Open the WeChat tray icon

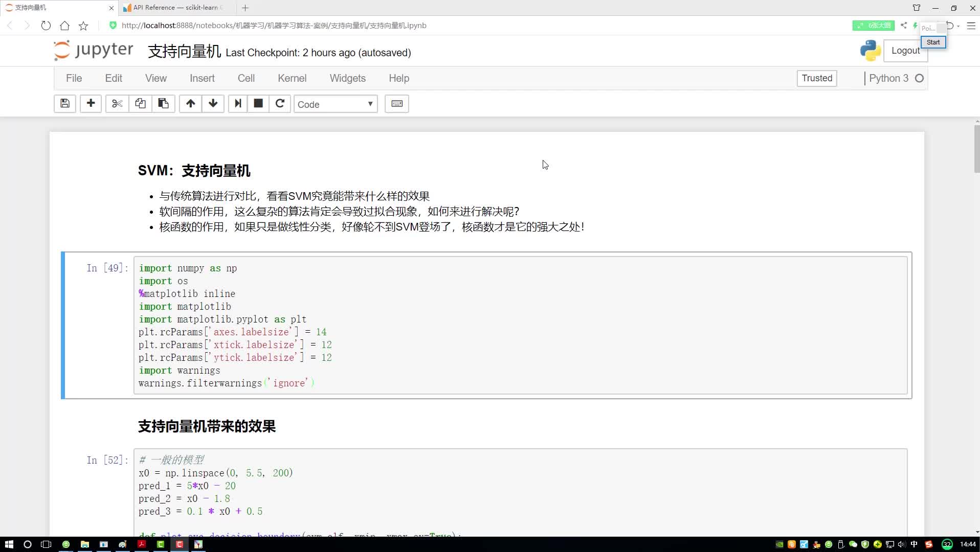coord(853,544)
